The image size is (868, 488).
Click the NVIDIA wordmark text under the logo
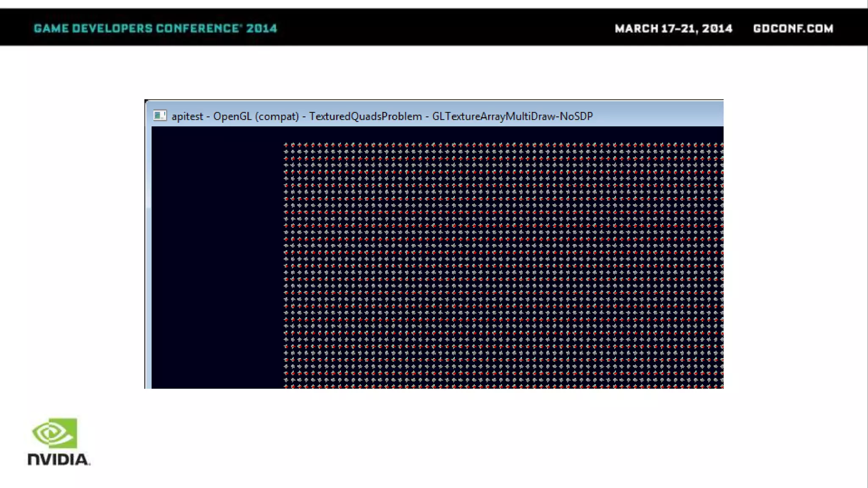coord(58,460)
